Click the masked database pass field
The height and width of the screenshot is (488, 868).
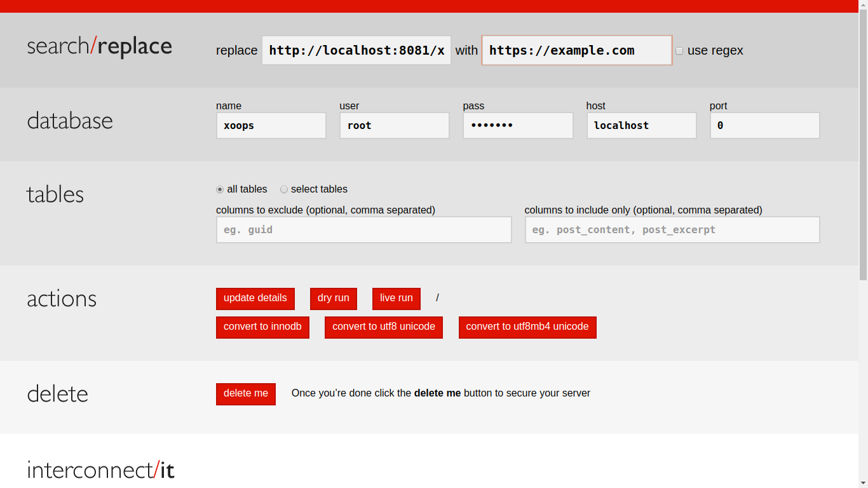(x=517, y=125)
